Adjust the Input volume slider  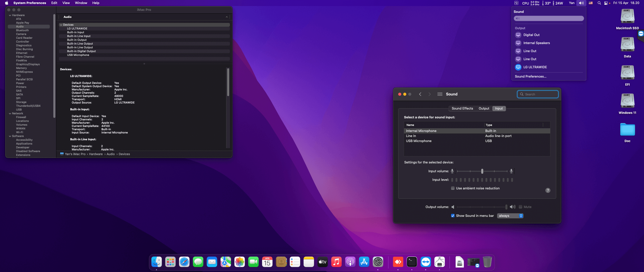[x=482, y=171]
